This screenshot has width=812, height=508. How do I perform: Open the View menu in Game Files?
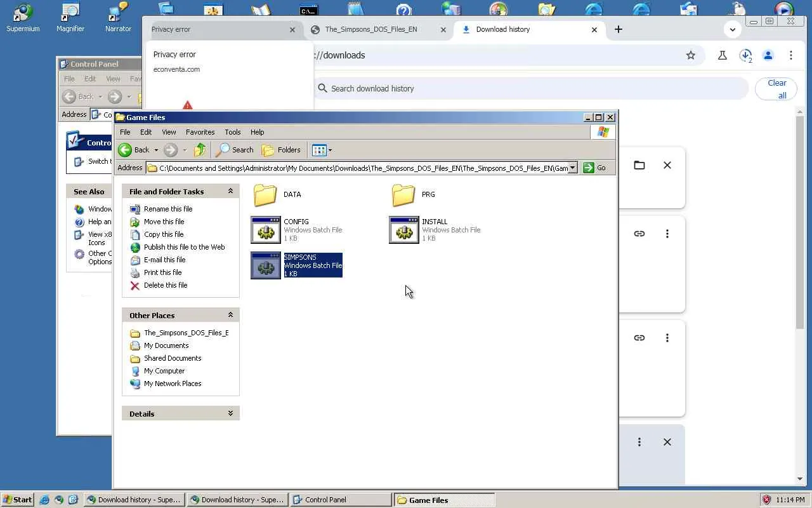click(169, 132)
